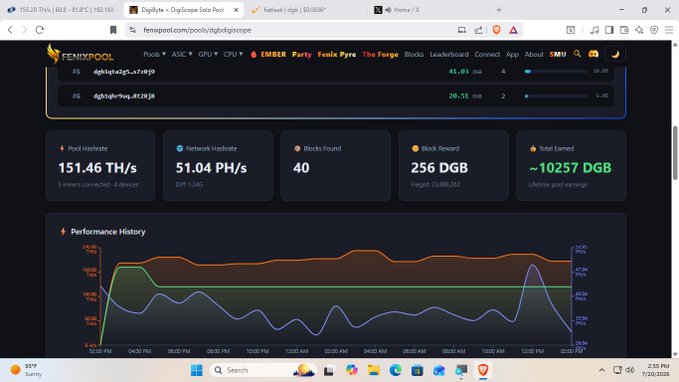Open a new browser tab
Screen dimensions: 679x382
point(499,10)
